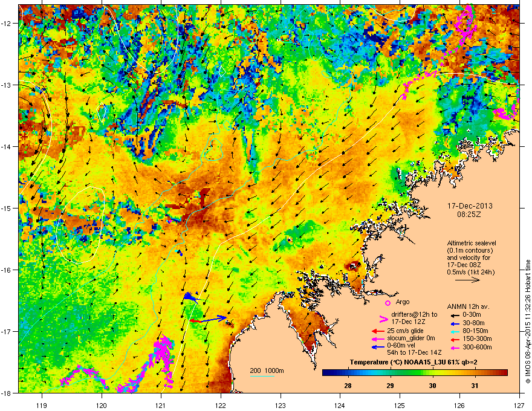
Task: Click the red ANMN 150-300m arrow symbol
Action: (x=456, y=339)
